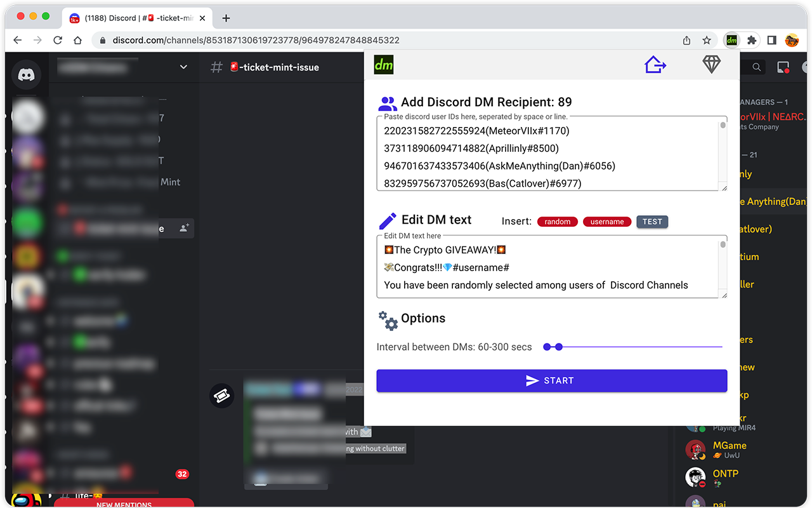Click the people icon beside Add Discord DM Recipient
Screen dimensions: 812x508
387,102
